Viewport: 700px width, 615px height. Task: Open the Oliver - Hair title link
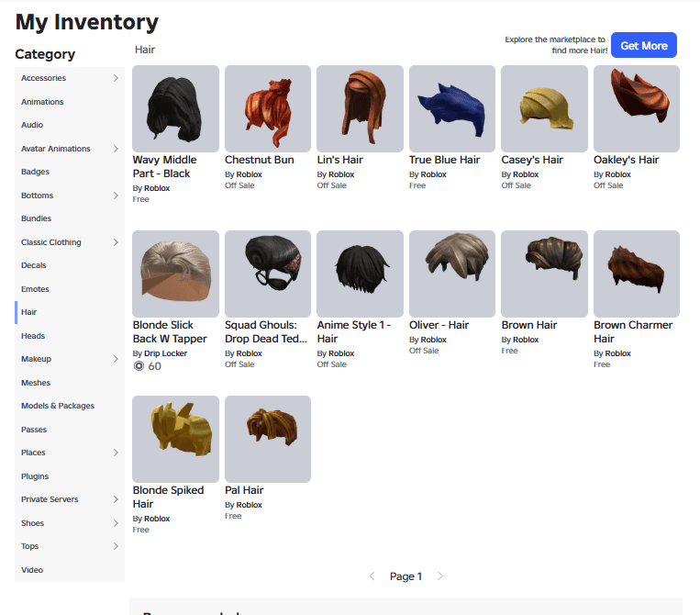pyautogui.click(x=439, y=325)
